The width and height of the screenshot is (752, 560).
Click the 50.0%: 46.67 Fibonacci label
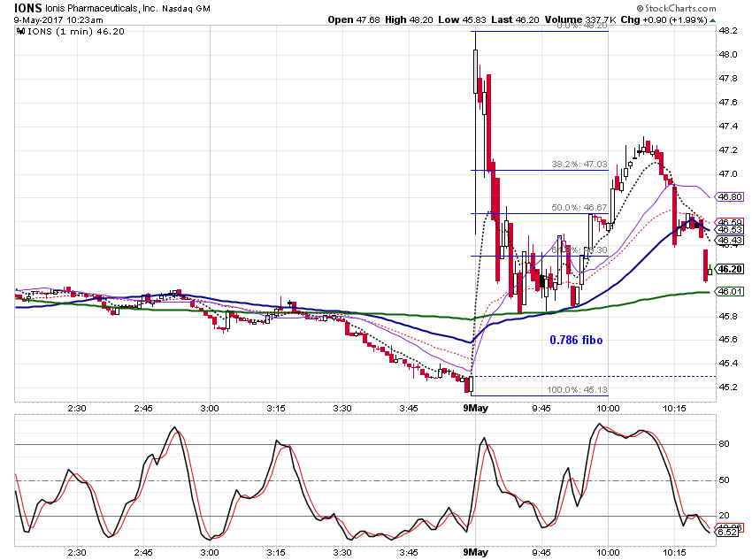tap(579, 208)
